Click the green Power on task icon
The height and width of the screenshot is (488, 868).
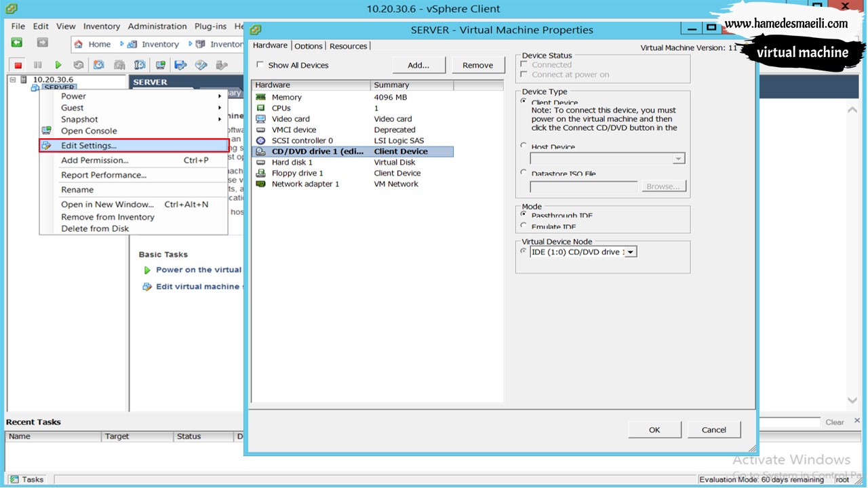[147, 270]
